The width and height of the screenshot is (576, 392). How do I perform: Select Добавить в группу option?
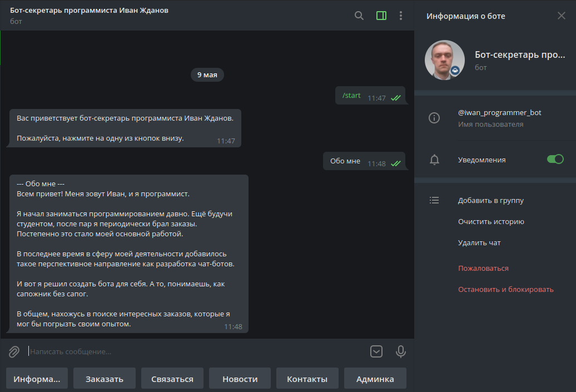(490, 200)
